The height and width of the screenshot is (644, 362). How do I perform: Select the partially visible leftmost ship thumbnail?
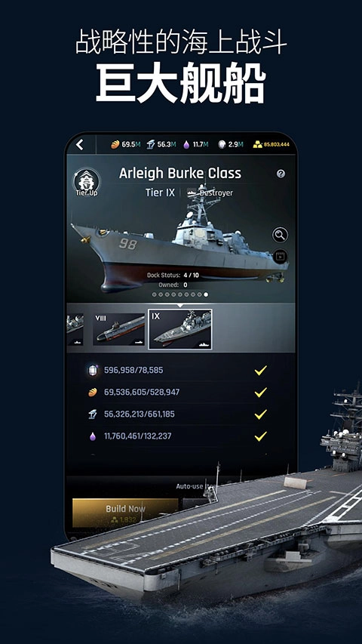tap(75, 329)
